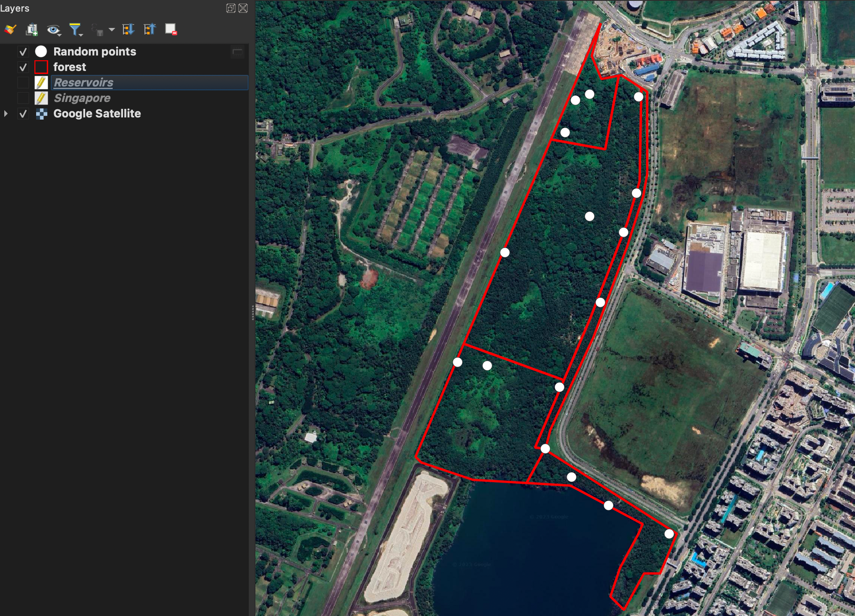This screenshot has height=616, width=855.
Task: Enable the Singapore layer visibility checkbox
Action: pyautogui.click(x=23, y=98)
